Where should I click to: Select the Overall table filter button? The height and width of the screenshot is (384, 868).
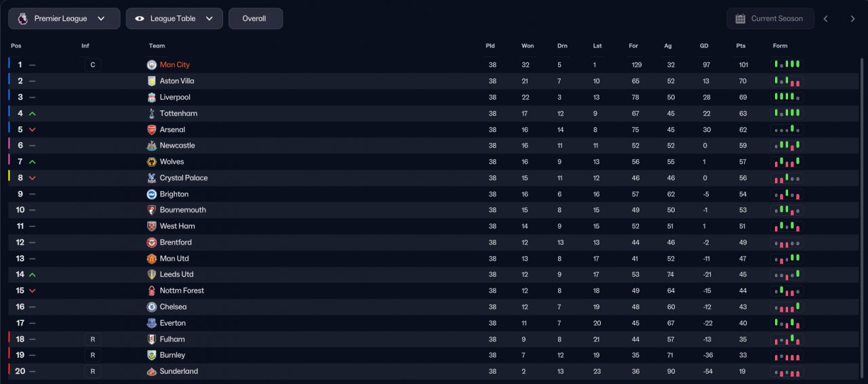pos(255,19)
